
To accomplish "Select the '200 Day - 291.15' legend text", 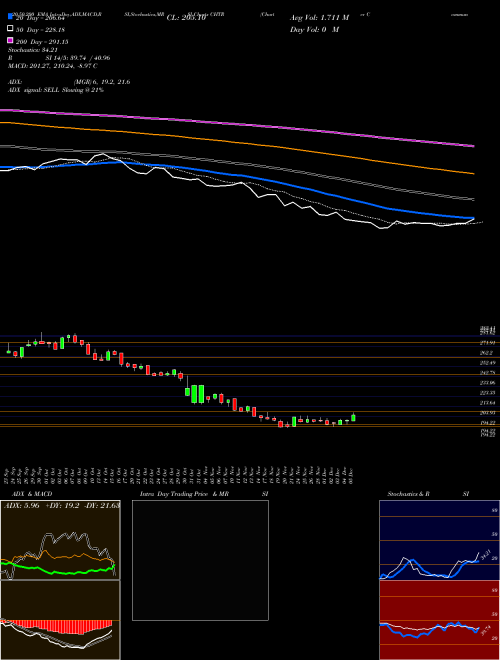I will 42,42.
